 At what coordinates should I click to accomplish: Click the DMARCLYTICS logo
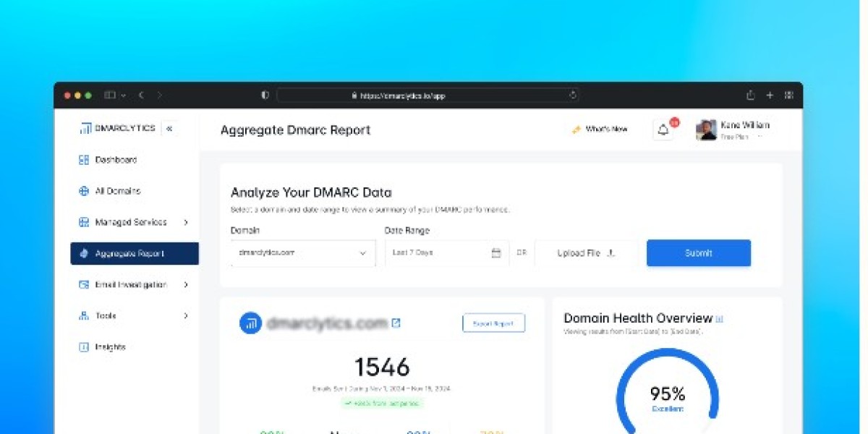pyautogui.click(x=118, y=128)
